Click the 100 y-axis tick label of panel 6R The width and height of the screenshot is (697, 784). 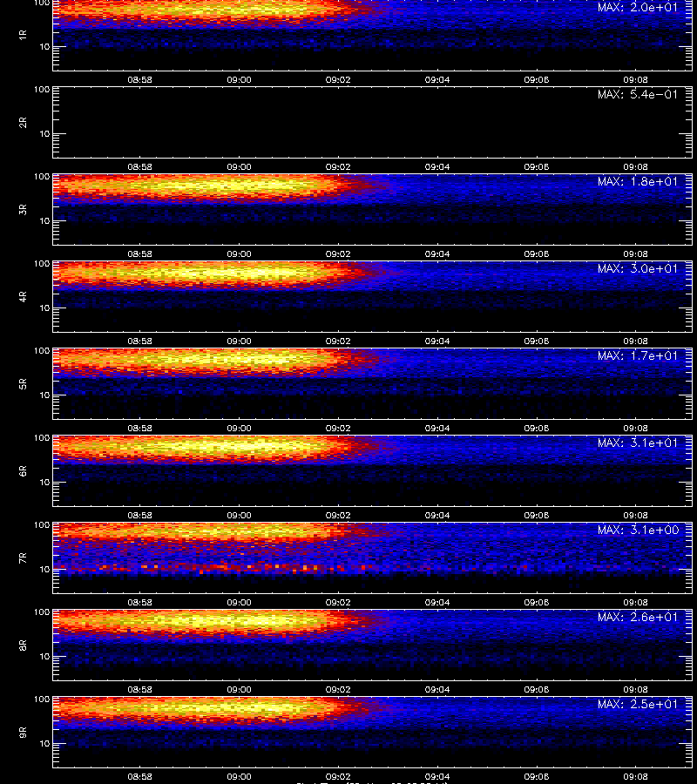point(42,438)
